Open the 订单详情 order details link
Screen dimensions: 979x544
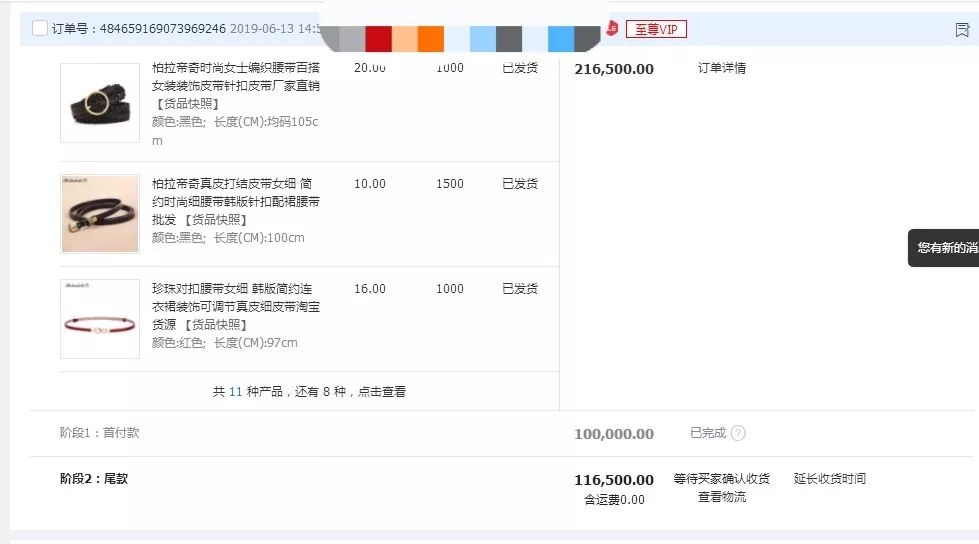coord(721,69)
